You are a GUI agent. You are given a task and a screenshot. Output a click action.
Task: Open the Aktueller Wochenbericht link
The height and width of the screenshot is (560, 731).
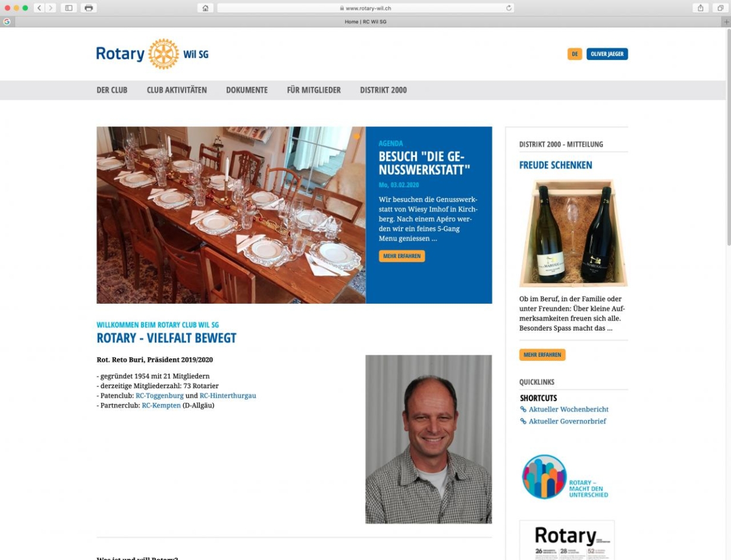[x=568, y=409]
